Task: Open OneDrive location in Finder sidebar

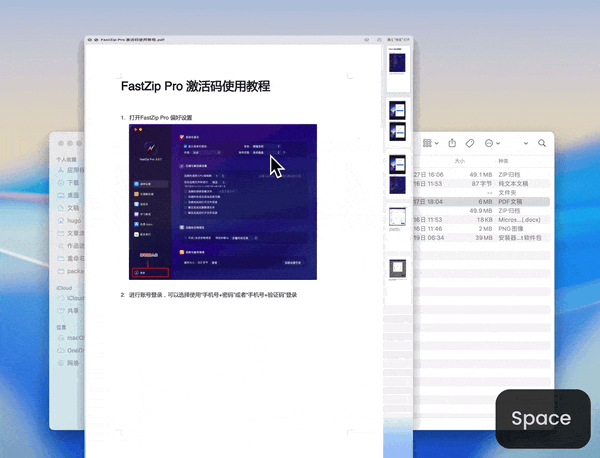Action: [70, 350]
